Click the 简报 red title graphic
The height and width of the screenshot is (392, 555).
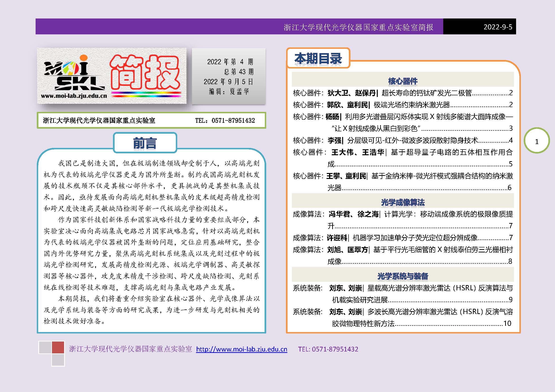click(145, 73)
